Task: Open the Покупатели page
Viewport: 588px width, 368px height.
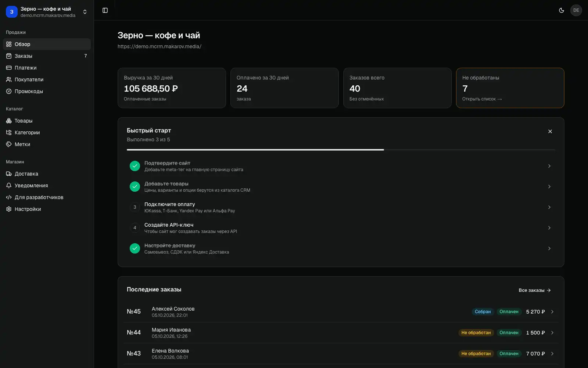Action: [x=47, y=79]
